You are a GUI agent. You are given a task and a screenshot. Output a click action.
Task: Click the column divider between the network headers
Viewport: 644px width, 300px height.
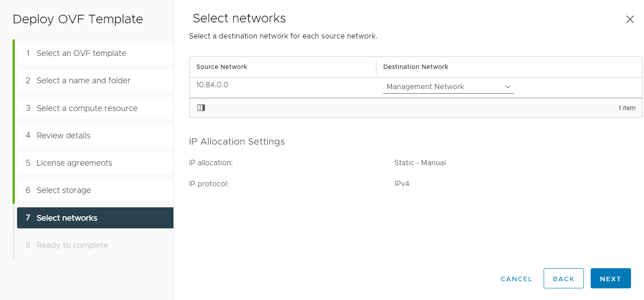tap(376, 67)
